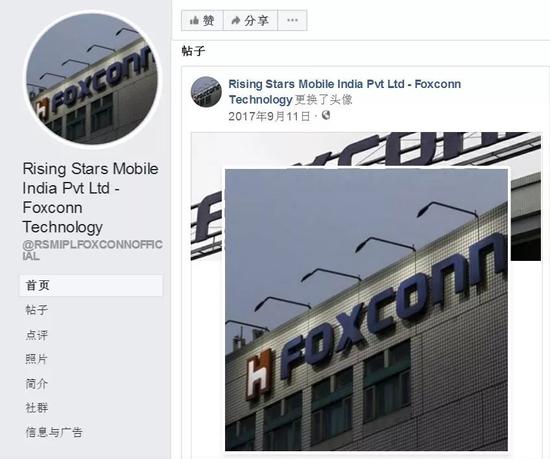
Task: Click the small post author avatar
Action: point(206,92)
